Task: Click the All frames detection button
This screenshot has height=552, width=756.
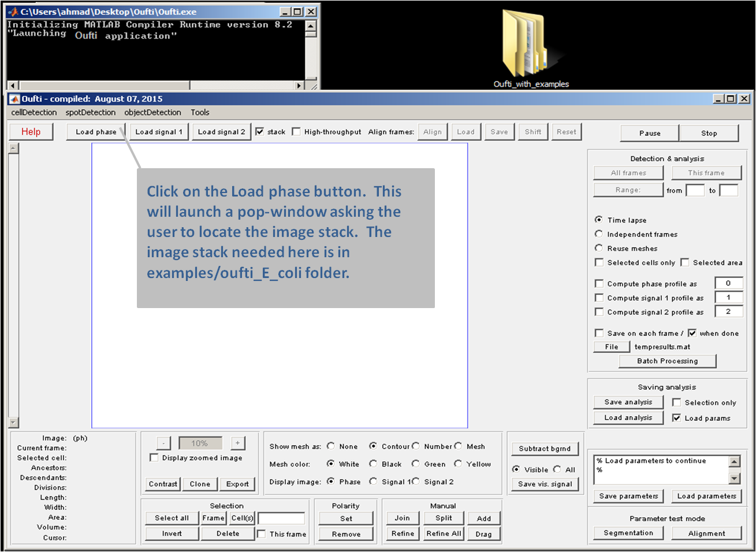Action: 628,173
